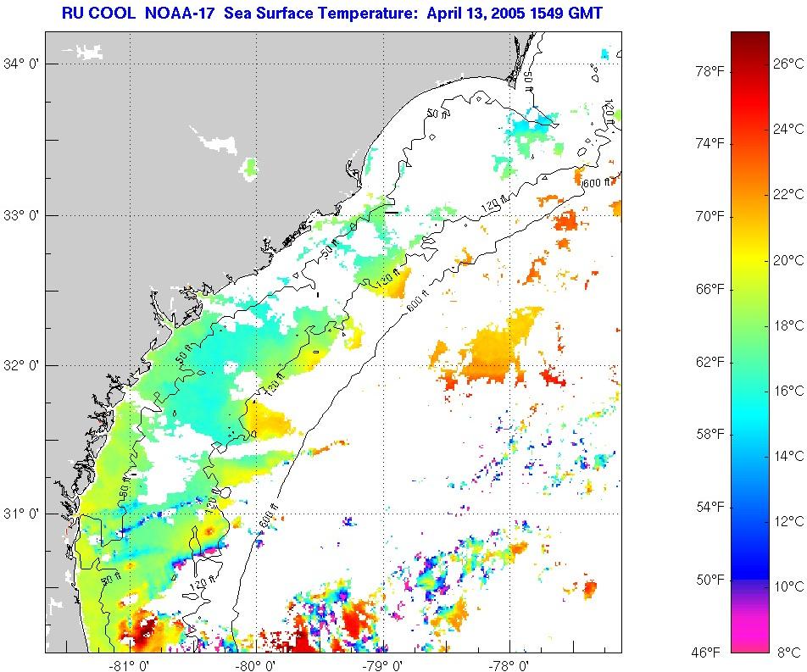Click the 34° 0' latitude axis label

coord(22,64)
